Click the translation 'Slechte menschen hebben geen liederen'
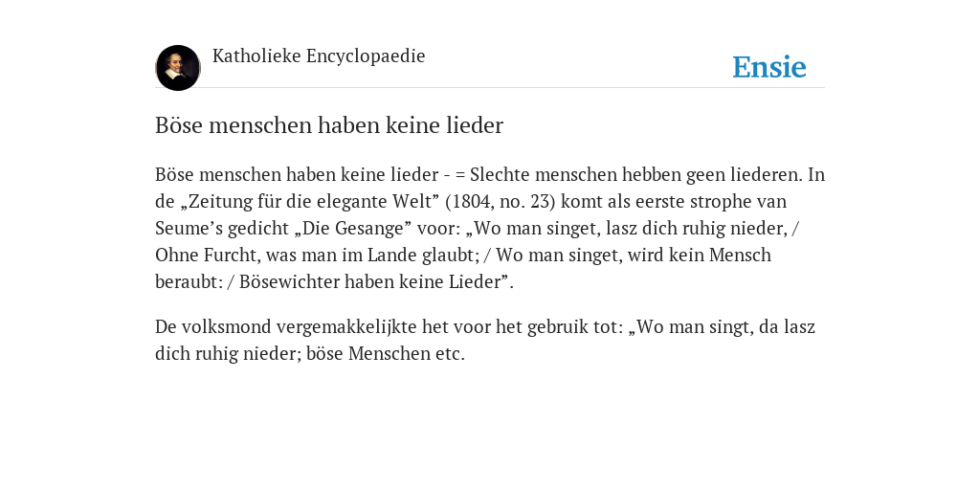This screenshot has width=980, height=490. point(634,175)
